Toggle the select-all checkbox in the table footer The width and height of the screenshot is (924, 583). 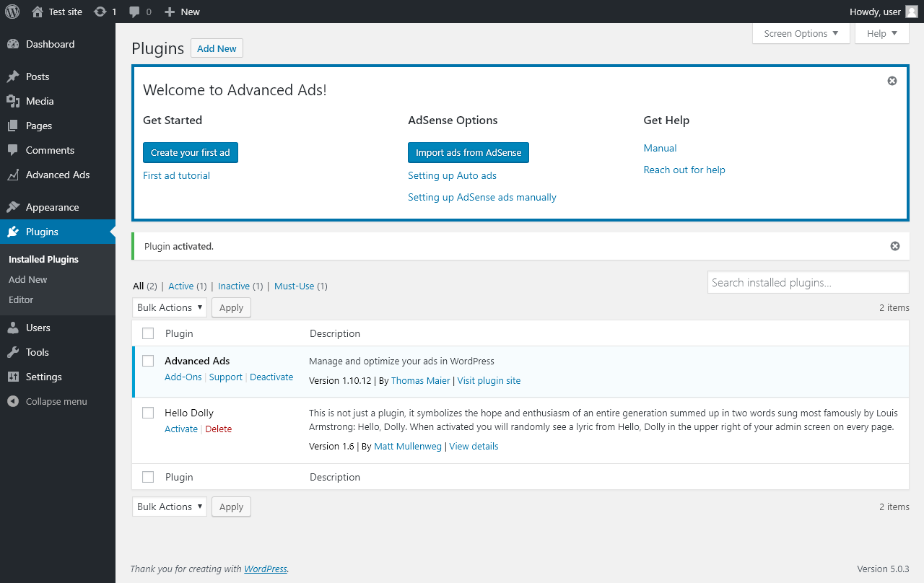pyautogui.click(x=148, y=477)
